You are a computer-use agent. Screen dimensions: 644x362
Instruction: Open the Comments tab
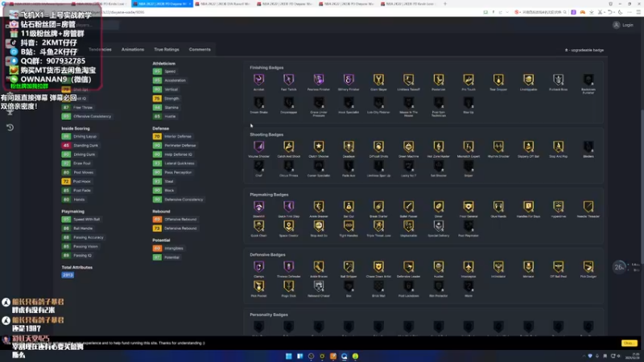pos(200,49)
